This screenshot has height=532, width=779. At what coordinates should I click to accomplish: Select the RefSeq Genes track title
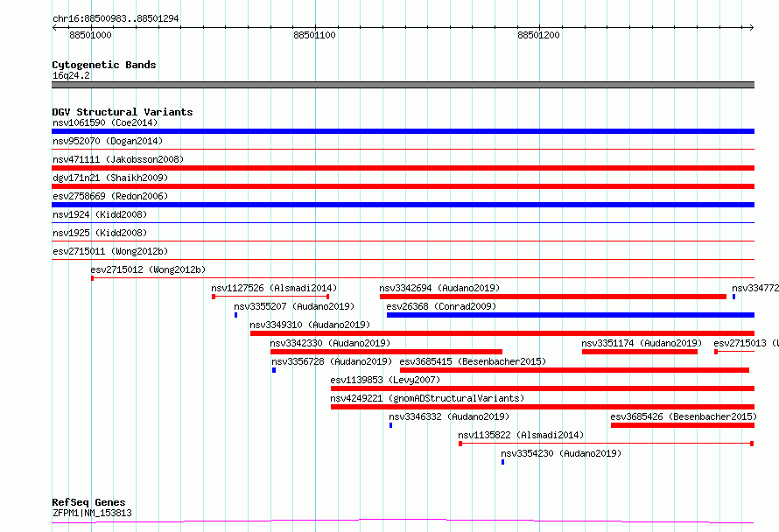[88, 502]
